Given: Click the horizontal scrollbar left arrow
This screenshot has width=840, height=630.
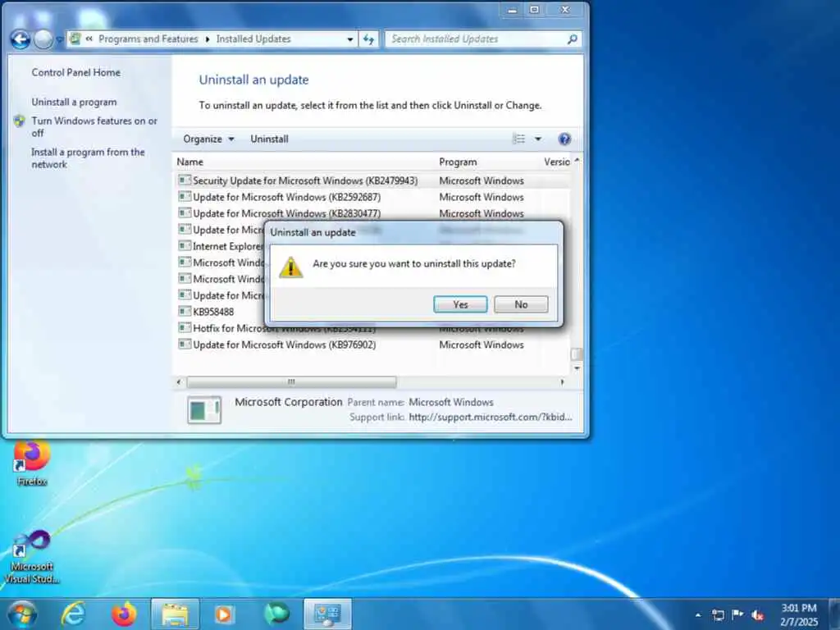Looking at the screenshot, I should tap(179, 382).
